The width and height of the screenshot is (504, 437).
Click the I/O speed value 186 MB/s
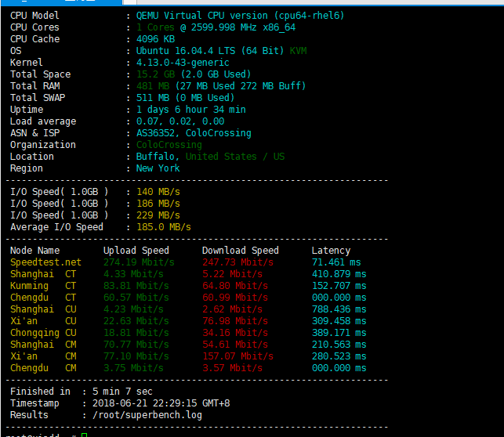[x=158, y=204]
